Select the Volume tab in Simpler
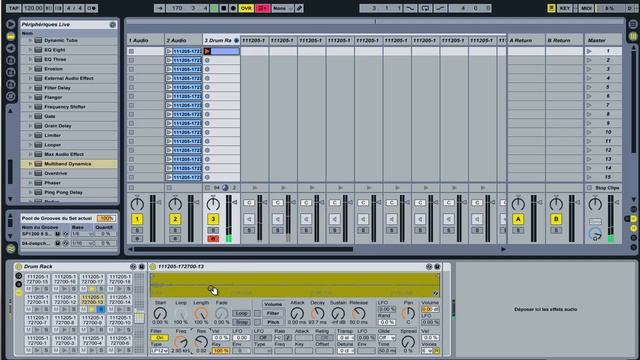 pyautogui.click(x=273, y=304)
